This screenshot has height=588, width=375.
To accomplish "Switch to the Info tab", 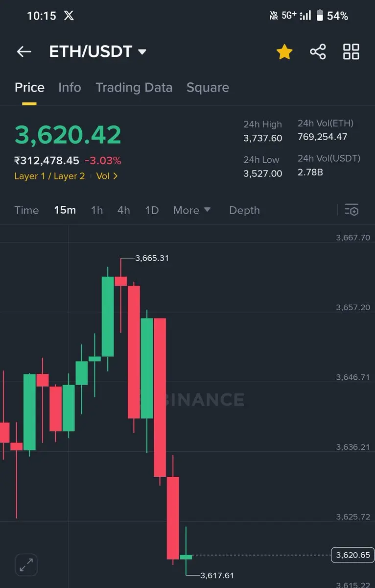I will (70, 87).
